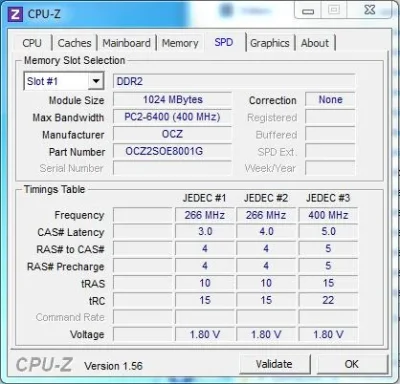Click JEDEC #3 frequency 400 MHz cell
Viewport: 400px width, 384px height.
click(x=328, y=215)
